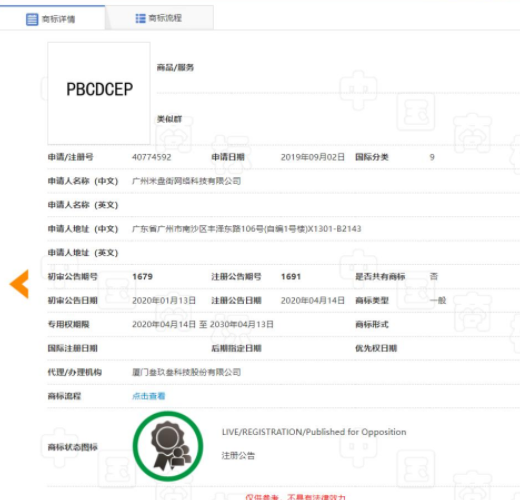
Task: Click the 商标流程 list icon
Action: [x=140, y=18]
